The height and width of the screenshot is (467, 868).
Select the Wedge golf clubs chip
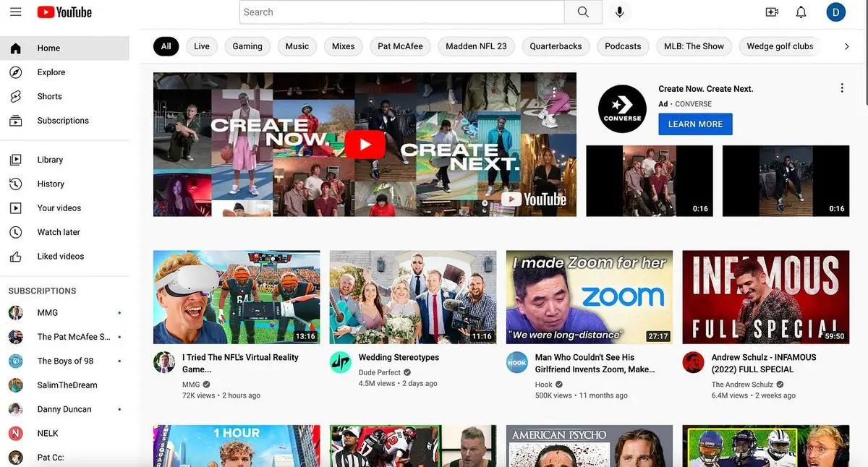[x=780, y=46]
